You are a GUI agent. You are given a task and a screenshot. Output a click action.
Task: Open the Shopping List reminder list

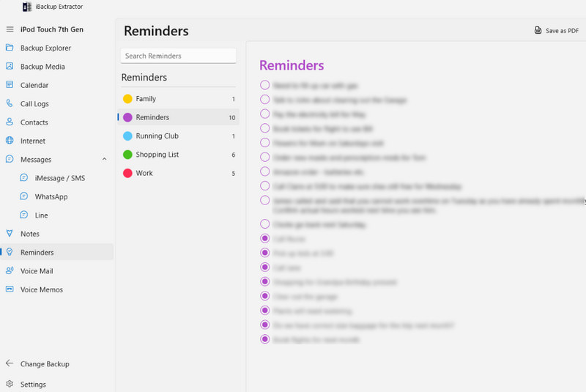(x=179, y=155)
